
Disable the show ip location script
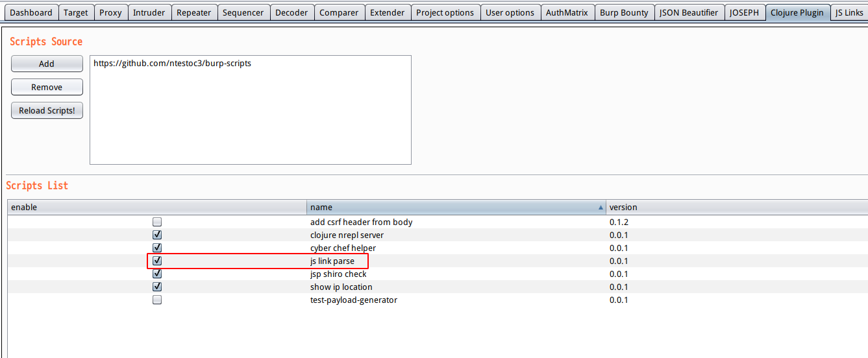tap(157, 287)
